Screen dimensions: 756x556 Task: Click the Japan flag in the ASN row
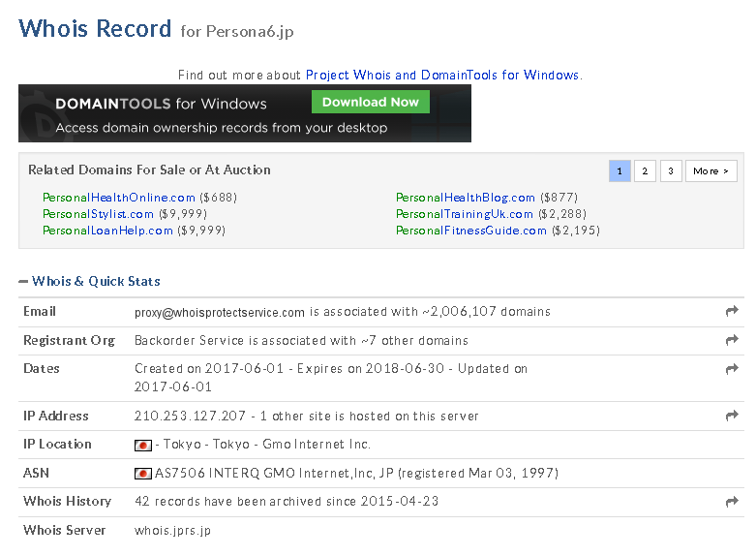[142, 474]
